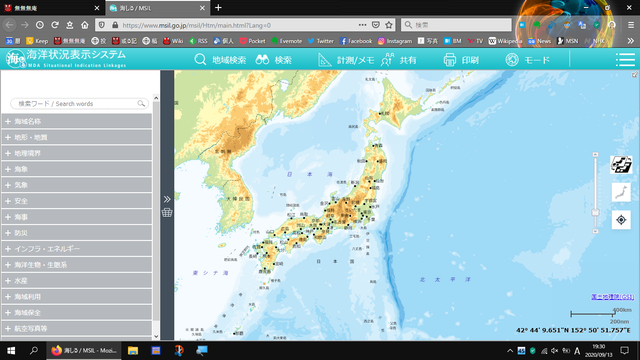Save the page to Pocket from the address bar
The image size is (640, 360).
(376, 25)
